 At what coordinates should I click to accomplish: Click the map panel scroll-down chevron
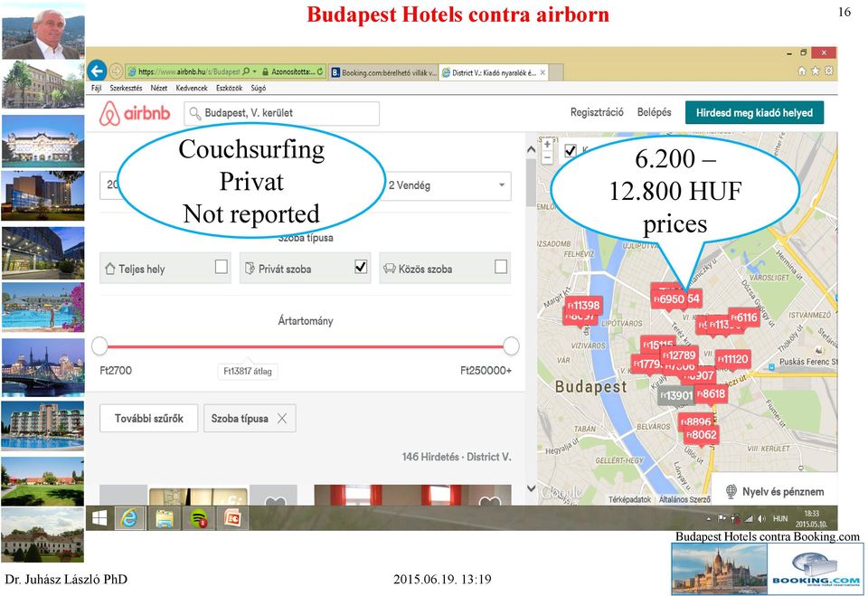531,488
